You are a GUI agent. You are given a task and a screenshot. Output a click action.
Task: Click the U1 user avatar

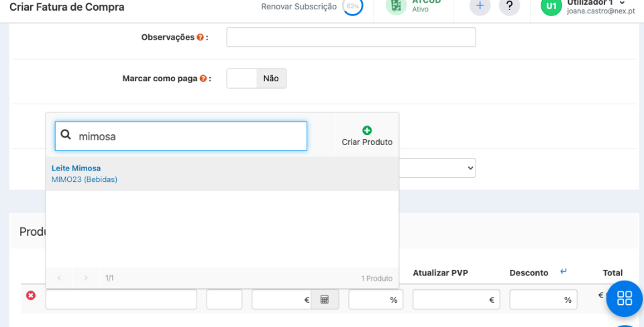(x=551, y=6)
